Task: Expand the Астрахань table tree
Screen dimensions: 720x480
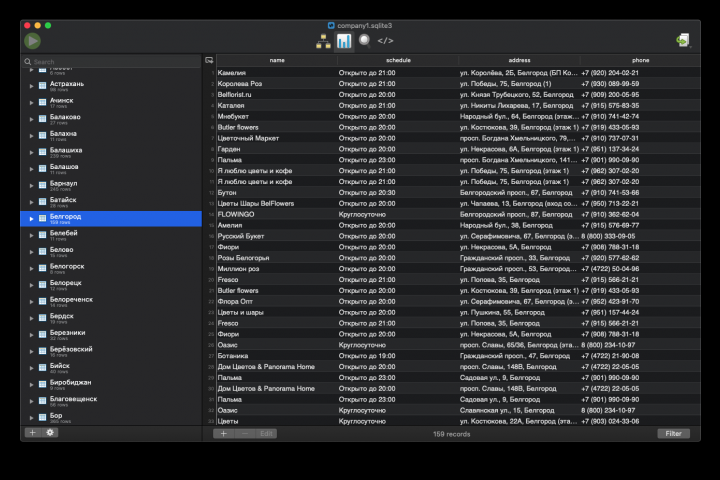Action: (x=31, y=86)
